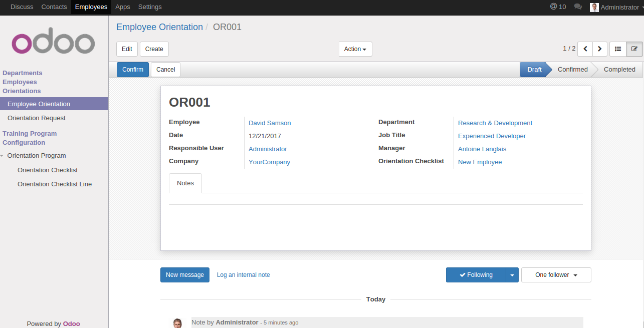Open the Employee Orientation breadcrumb
Viewport: 644px width, 328px height.
coord(159,27)
